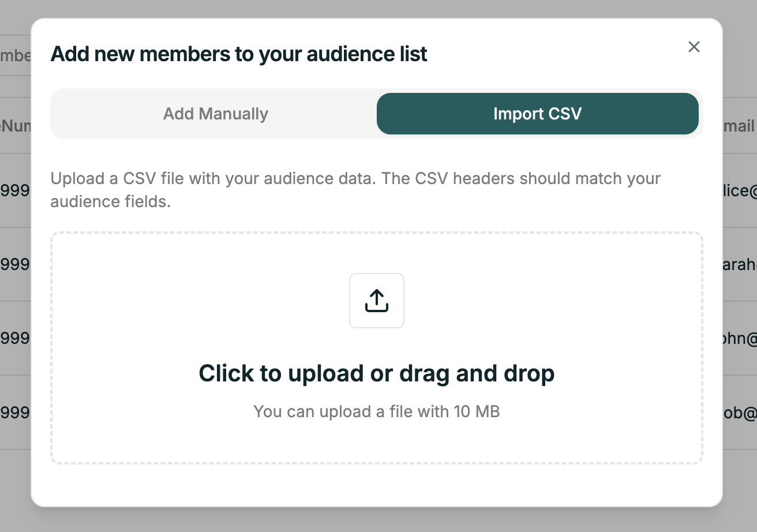Click the CSV headers instruction paragraph
This screenshot has height=532, width=757.
(355, 189)
